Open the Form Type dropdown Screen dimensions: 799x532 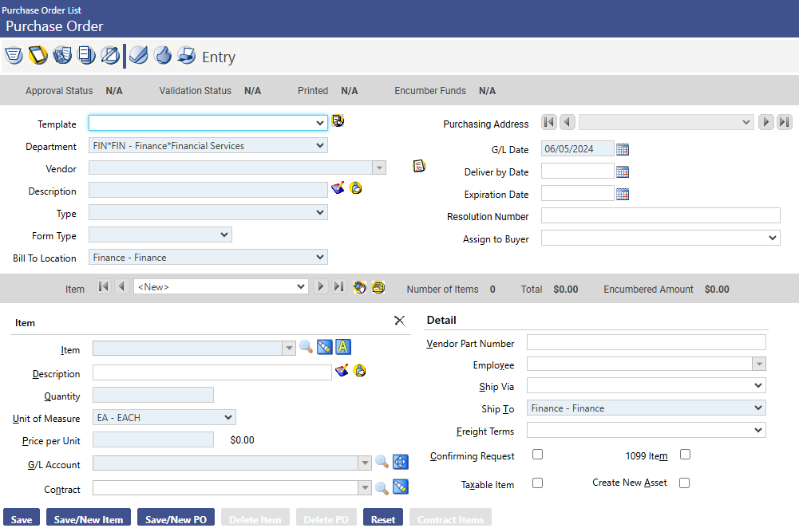160,234
